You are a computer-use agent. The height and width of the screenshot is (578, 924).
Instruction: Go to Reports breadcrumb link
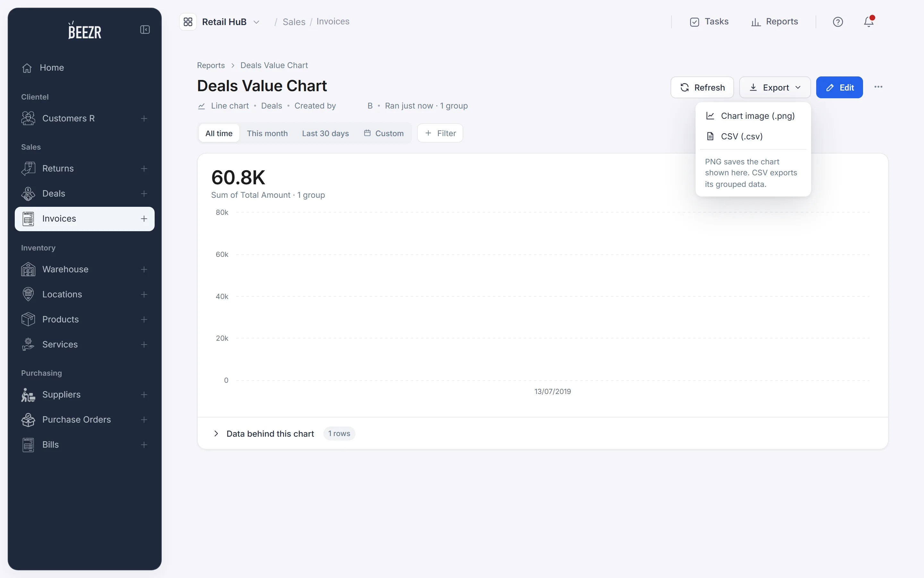tap(211, 66)
